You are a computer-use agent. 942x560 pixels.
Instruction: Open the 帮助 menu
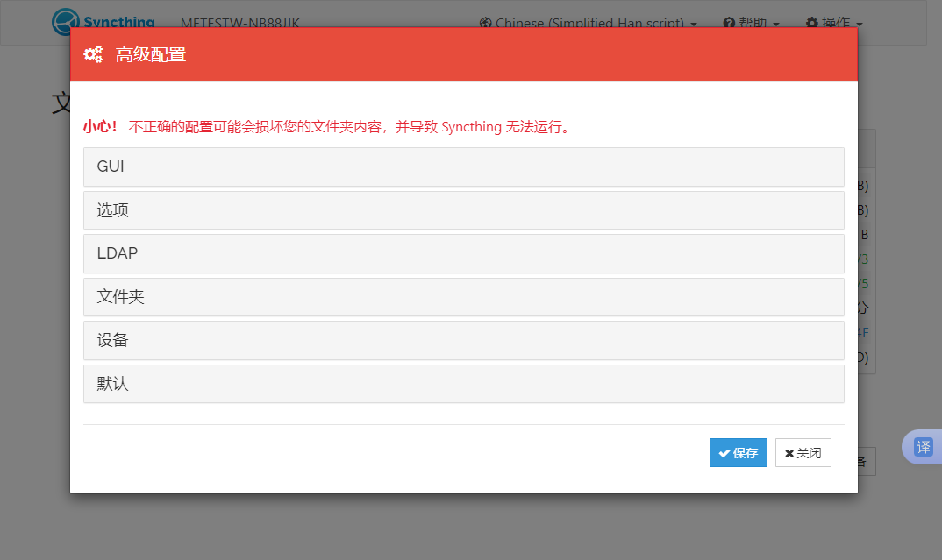[x=751, y=23]
